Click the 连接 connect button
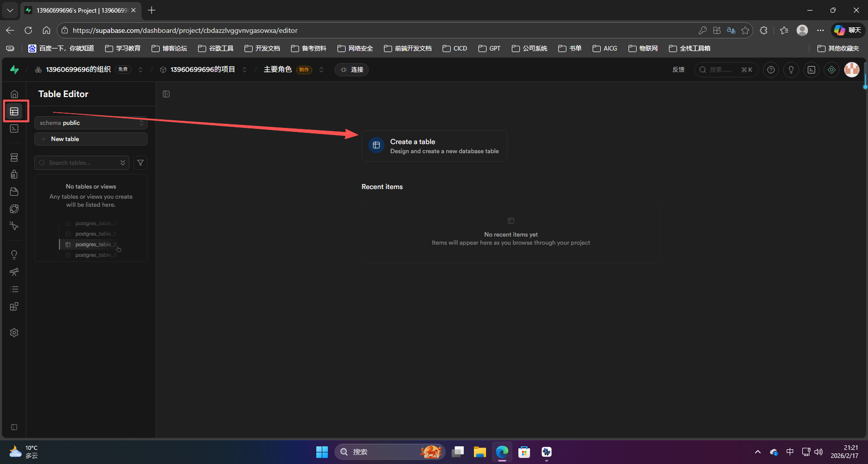868x464 pixels. click(352, 70)
